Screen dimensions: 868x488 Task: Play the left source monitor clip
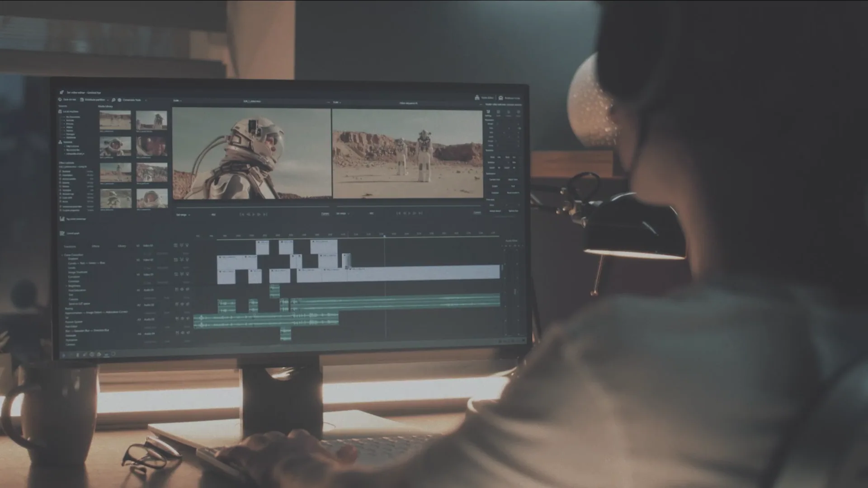pyautogui.click(x=254, y=214)
